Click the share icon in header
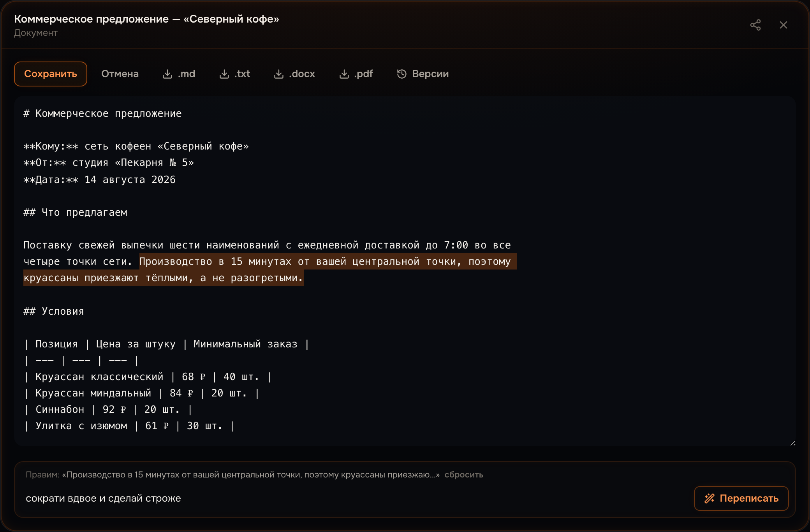 point(755,25)
